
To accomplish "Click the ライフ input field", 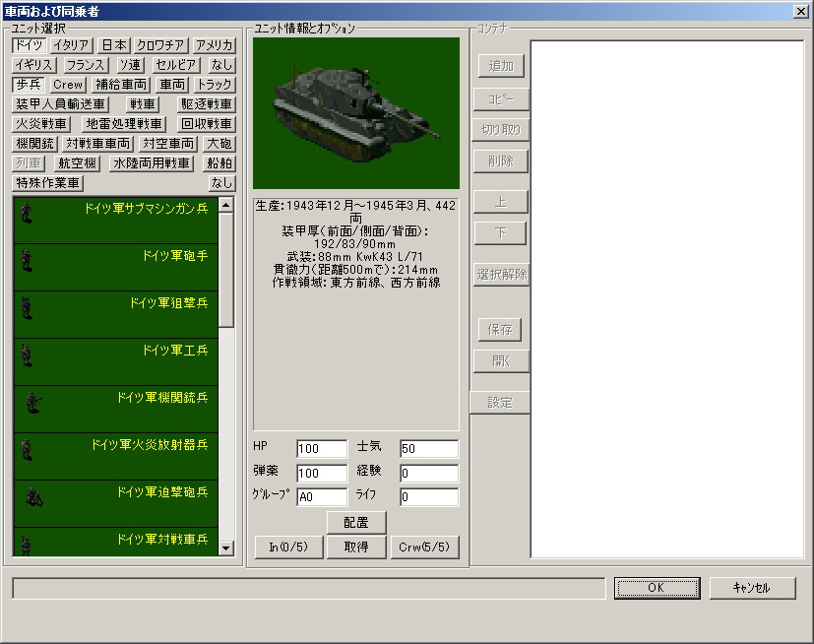I will click(x=429, y=497).
